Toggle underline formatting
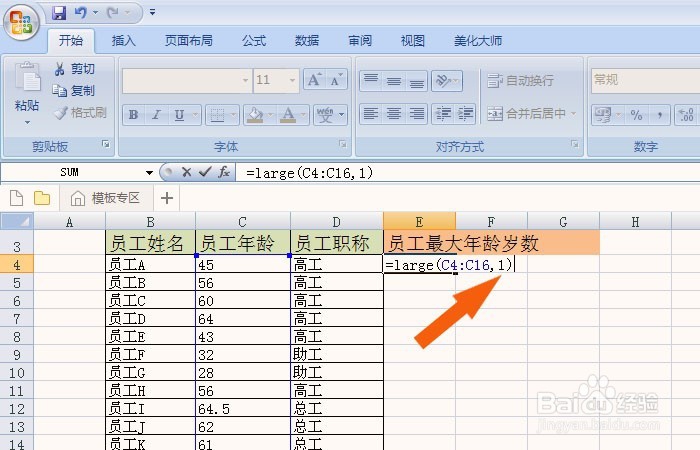 [179, 115]
